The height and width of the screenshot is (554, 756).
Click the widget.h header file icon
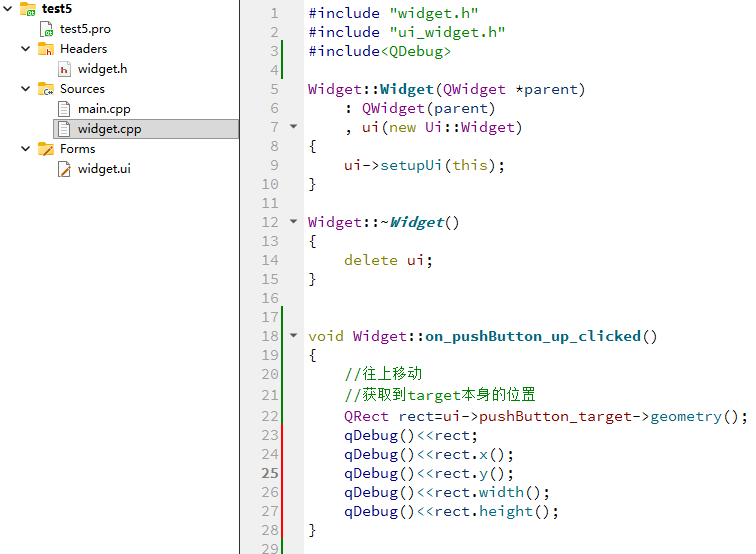[64, 69]
